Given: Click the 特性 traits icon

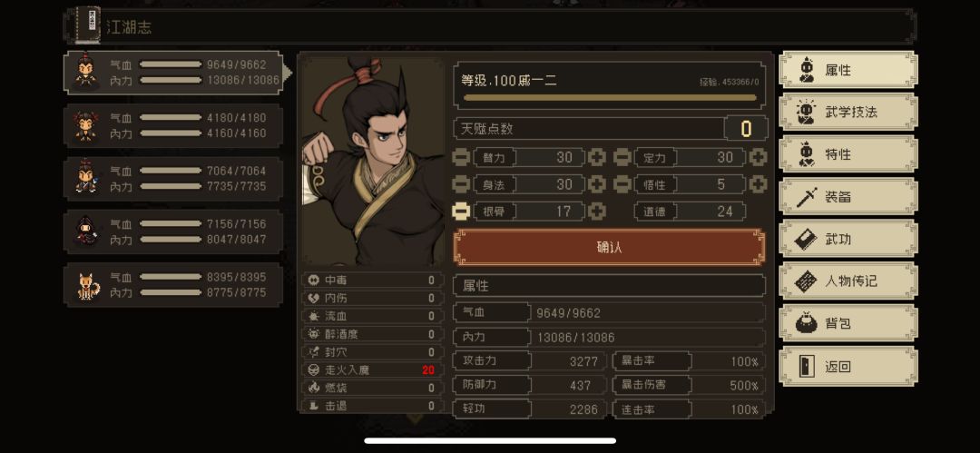Looking at the screenshot, I should pyautogui.click(x=807, y=154).
